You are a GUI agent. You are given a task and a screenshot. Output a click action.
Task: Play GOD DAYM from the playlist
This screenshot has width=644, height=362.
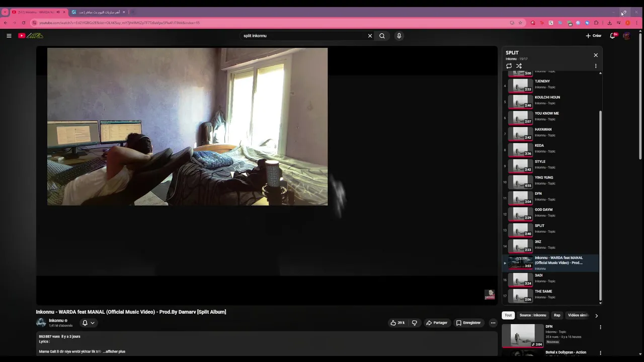tap(551, 214)
